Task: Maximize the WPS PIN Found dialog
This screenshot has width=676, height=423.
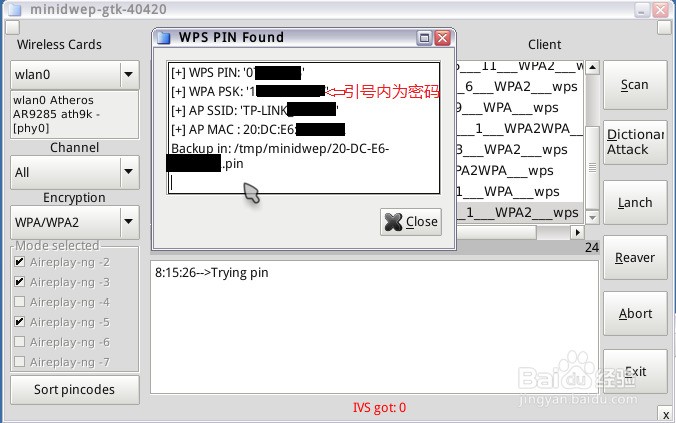Action: click(425, 38)
